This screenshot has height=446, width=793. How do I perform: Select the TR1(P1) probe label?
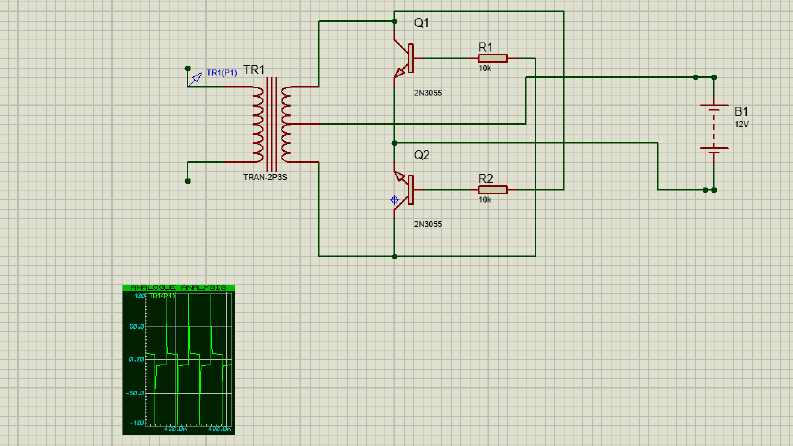[222, 73]
